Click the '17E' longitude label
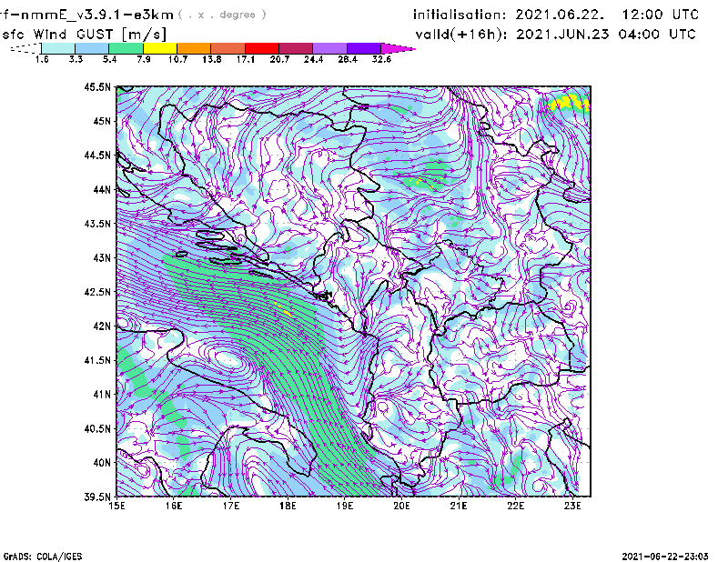Image resolution: width=728 pixels, height=562 pixels. pos(231,506)
